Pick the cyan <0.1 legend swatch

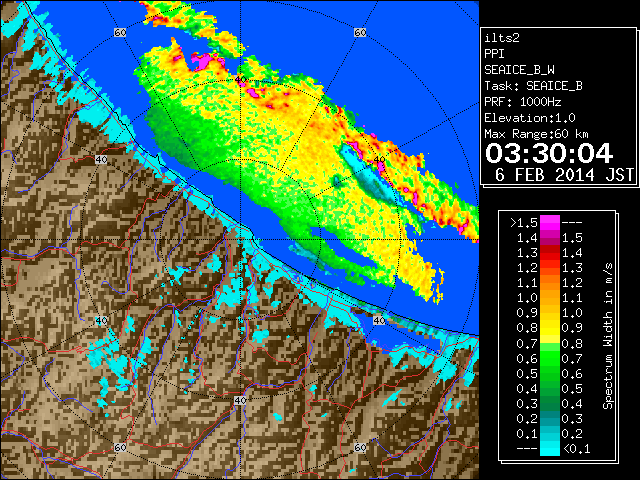tap(550, 449)
